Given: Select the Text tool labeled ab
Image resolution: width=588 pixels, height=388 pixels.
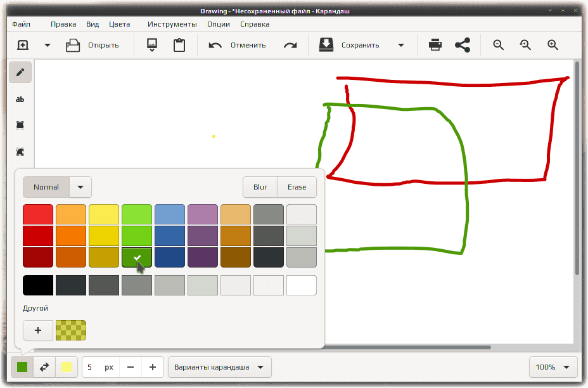Looking at the screenshot, I should 20,99.
